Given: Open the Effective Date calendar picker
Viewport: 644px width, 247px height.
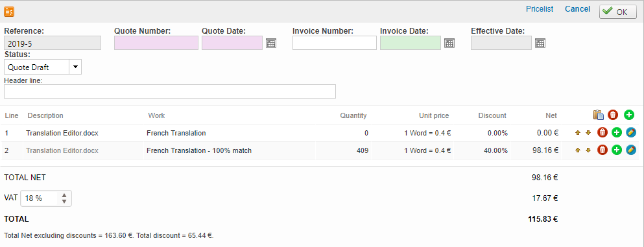Looking at the screenshot, I should (540, 43).
